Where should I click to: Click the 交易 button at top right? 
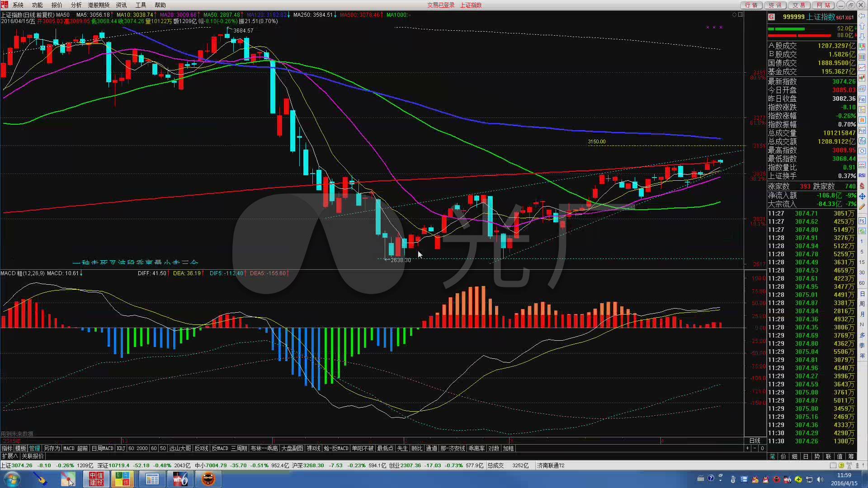(x=799, y=5)
